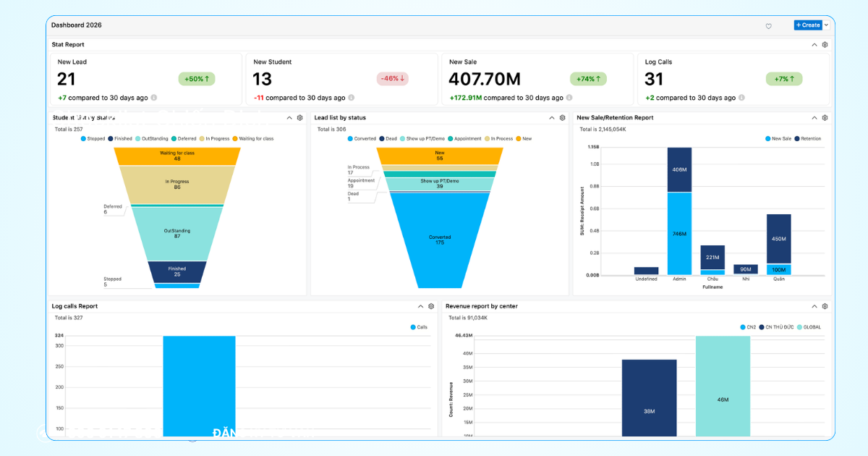Click the Finished 25 funnel segment
Image resolution: width=868 pixels, height=456 pixels.
click(177, 271)
